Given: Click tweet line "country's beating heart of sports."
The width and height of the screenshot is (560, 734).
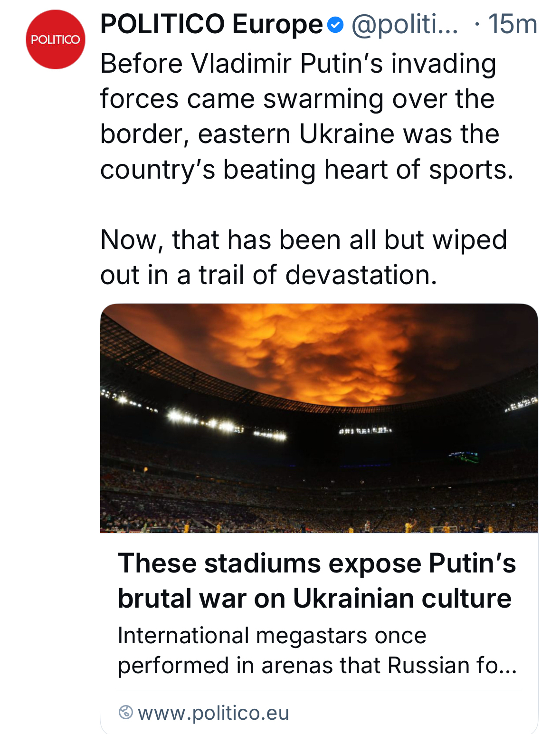Looking at the screenshot, I should click(307, 170).
